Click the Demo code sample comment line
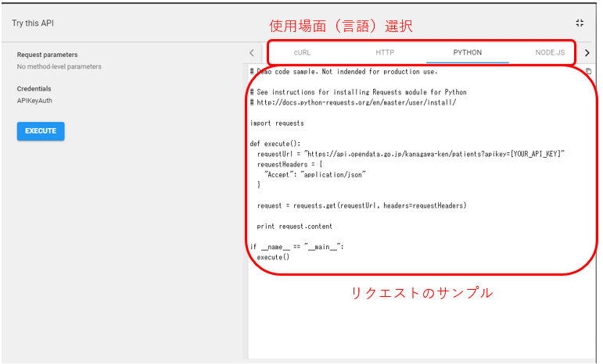Screen dimensions: 603x364 tap(344, 72)
